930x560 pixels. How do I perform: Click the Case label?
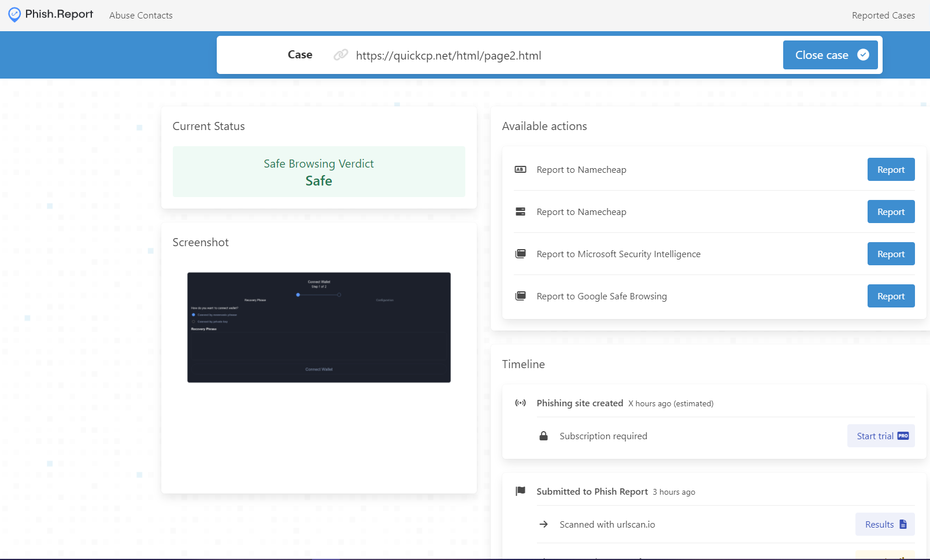[x=300, y=54]
